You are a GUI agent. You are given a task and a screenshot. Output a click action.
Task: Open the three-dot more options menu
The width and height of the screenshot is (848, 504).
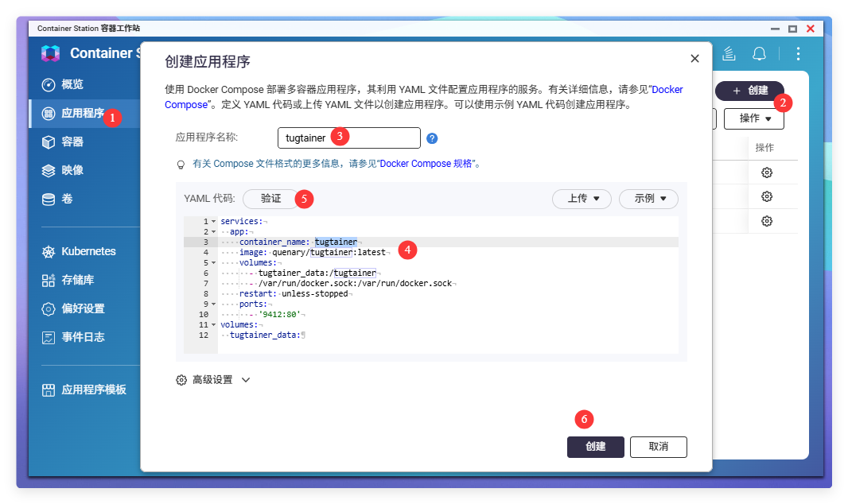click(x=798, y=53)
